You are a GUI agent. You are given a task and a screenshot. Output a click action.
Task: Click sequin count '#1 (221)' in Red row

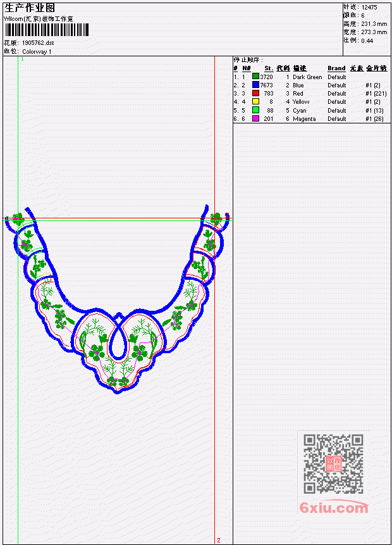(376, 94)
